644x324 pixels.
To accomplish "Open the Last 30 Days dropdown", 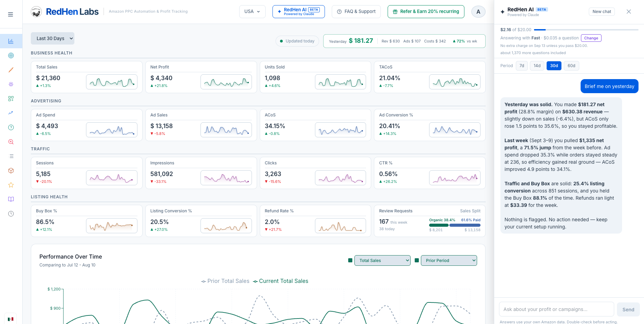I will 52,38.
